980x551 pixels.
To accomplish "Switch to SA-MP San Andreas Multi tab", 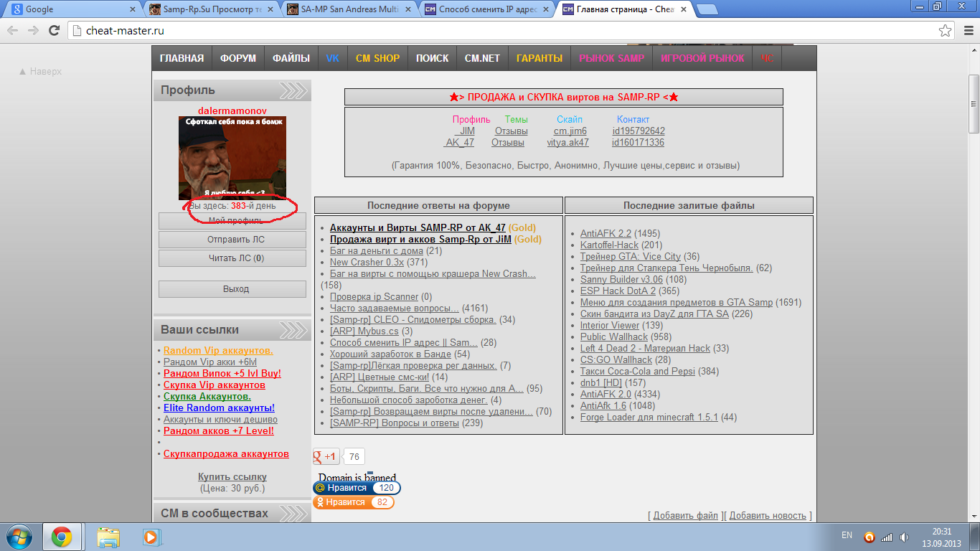I will (348, 9).
